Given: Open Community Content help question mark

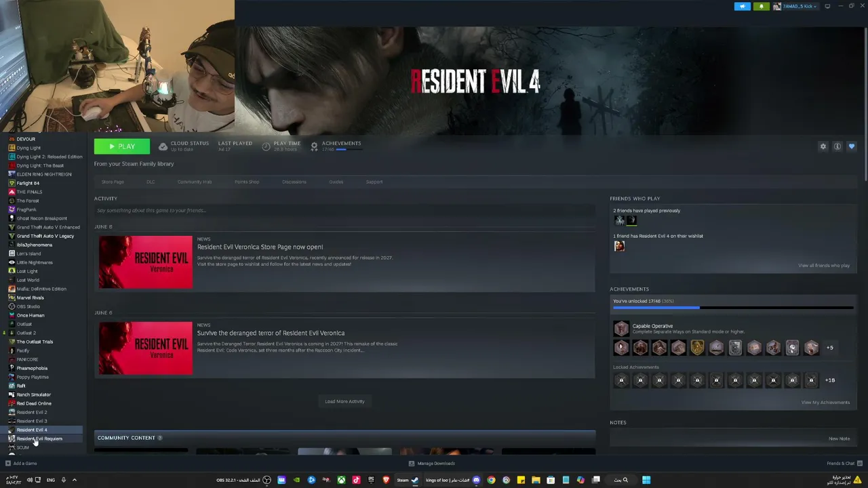Looking at the screenshot, I should click(x=160, y=438).
